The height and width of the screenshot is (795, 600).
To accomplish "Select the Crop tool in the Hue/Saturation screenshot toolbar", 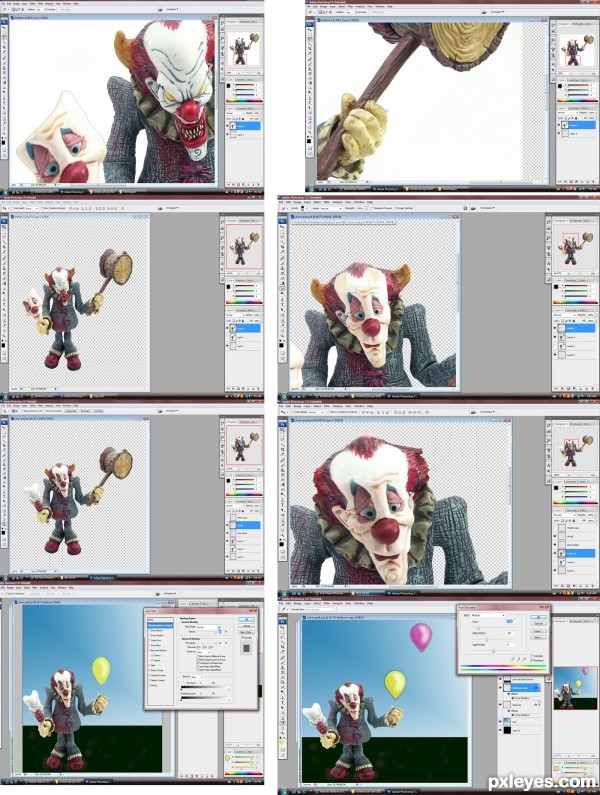I will click(x=283, y=647).
